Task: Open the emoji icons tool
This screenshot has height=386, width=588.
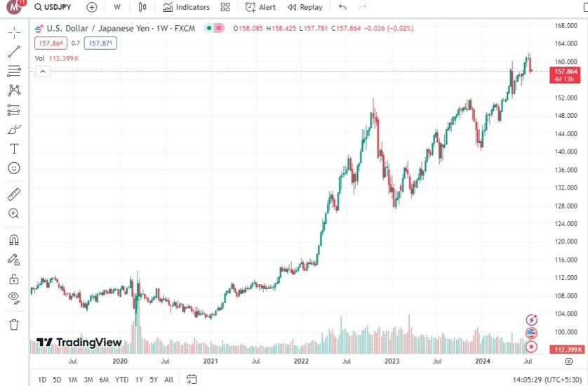Action: click(x=14, y=168)
